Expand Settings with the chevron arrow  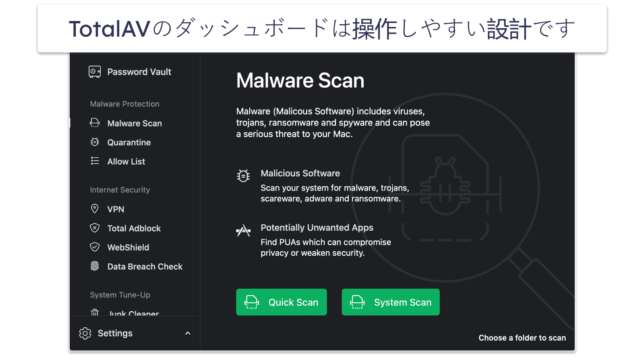[x=188, y=333]
